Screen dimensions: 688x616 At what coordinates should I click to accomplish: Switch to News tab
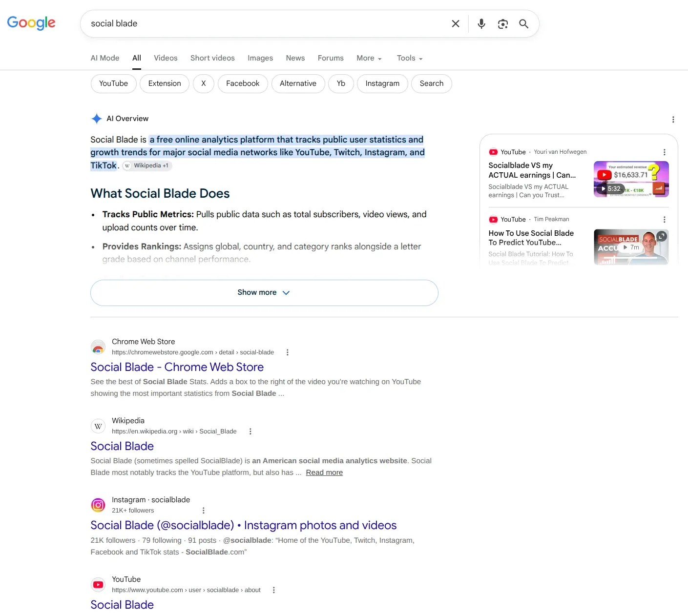point(295,58)
